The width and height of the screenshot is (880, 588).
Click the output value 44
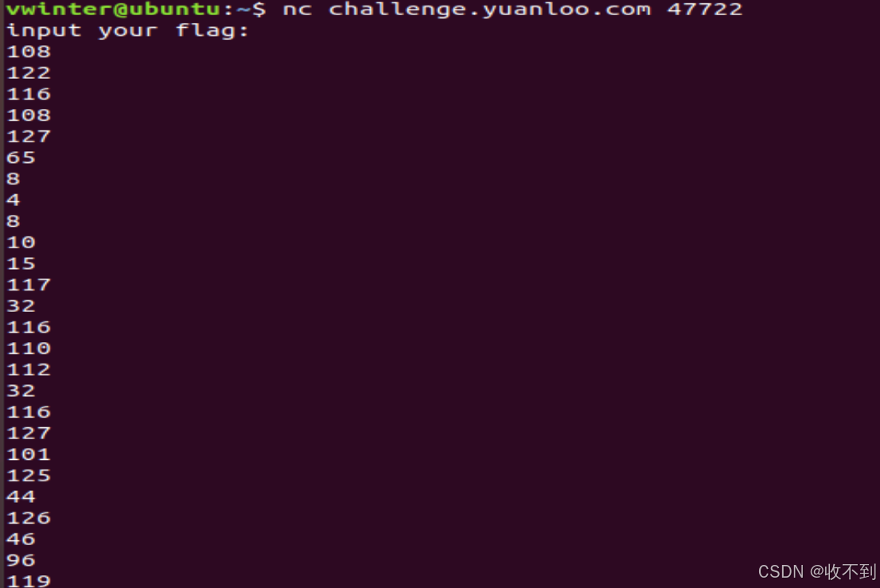pyautogui.click(x=21, y=497)
